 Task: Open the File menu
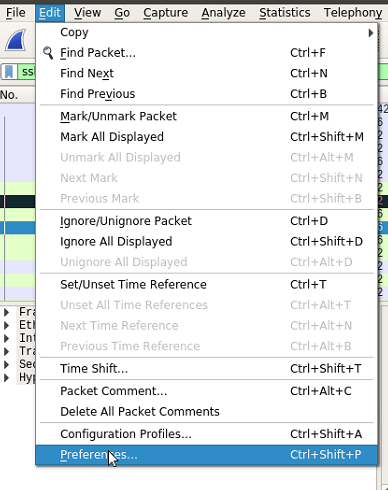pyautogui.click(x=16, y=13)
